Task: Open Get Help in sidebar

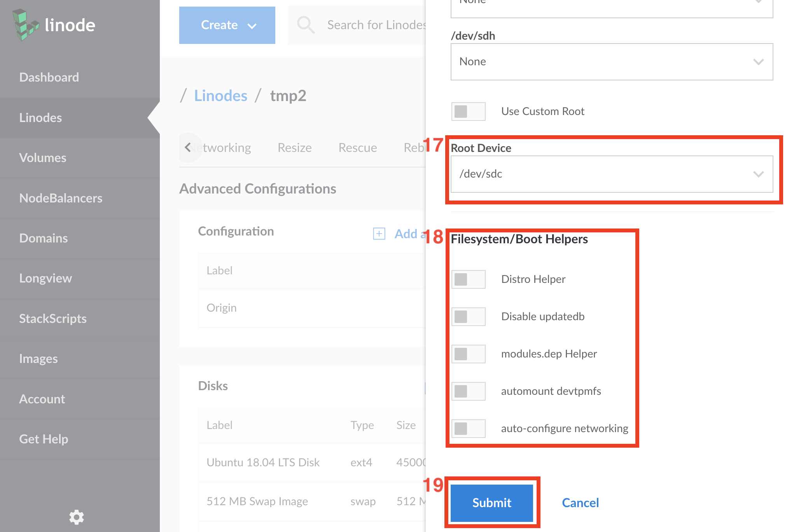Action: pyautogui.click(x=80, y=439)
